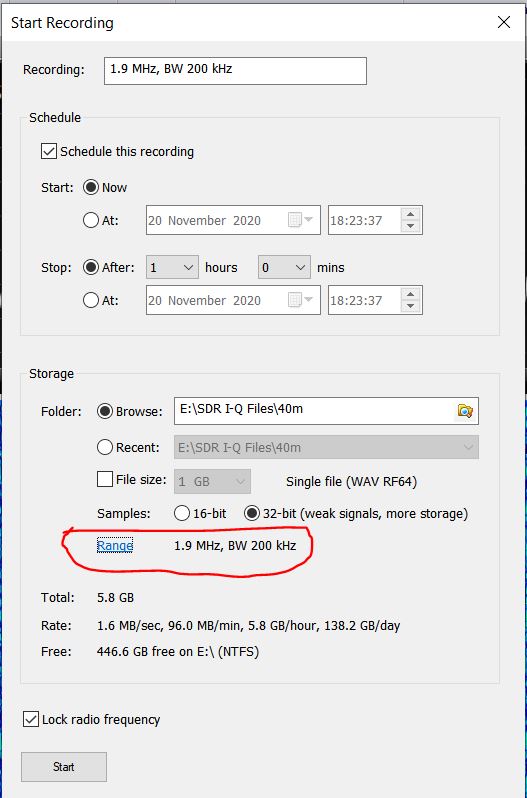Click range value '1.9 MHz, BW 200 kHz' beside Range
Viewport: 527px width, 798px height.
point(235,546)
